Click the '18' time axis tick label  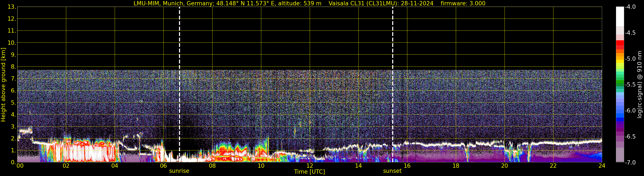[456, 166]
